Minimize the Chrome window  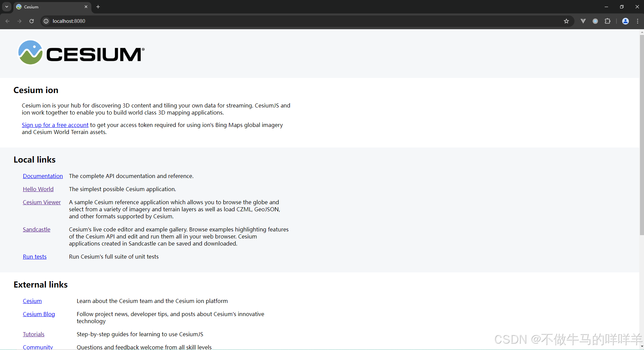(x=606, y=7)
